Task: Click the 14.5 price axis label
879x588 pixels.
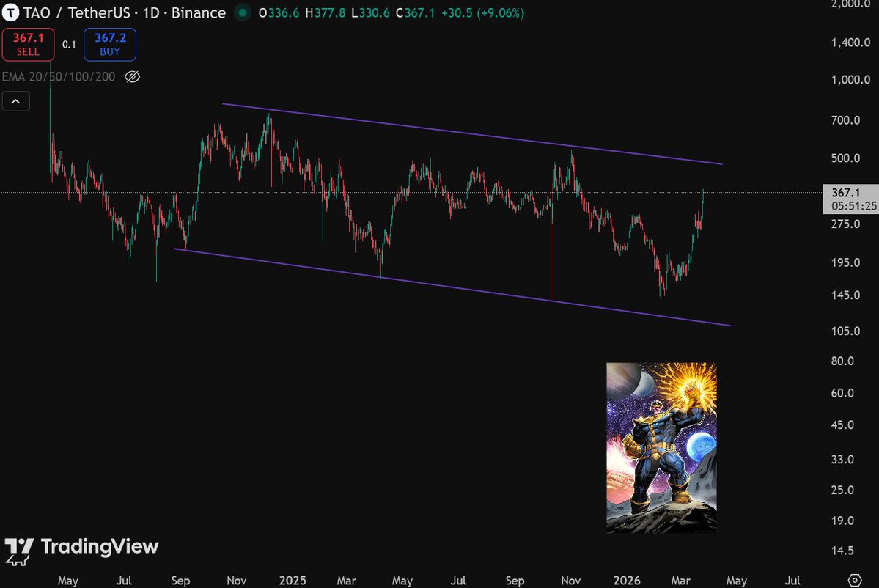Action: click(x=842, y=551)
